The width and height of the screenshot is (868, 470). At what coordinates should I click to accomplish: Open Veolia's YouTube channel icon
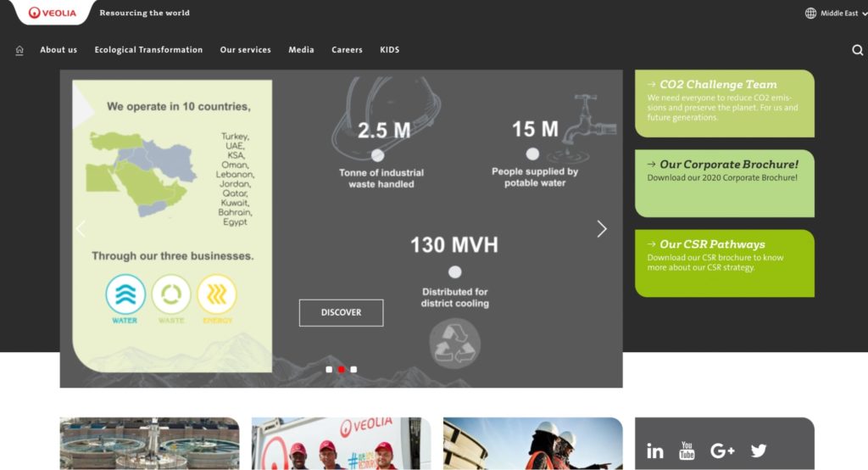pos(687,450)
